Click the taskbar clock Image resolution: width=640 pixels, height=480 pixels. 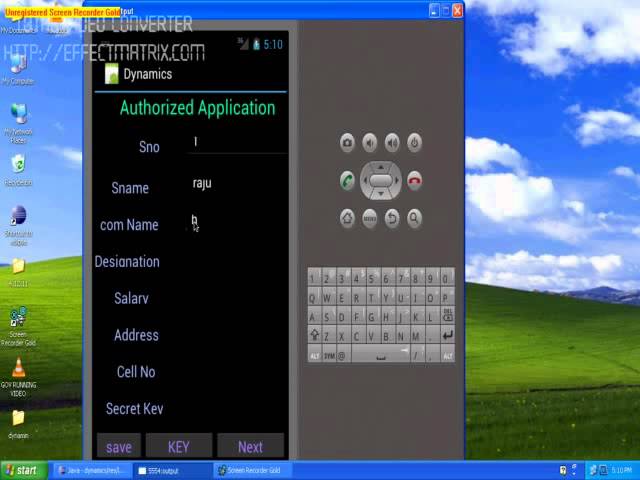point(621,471)
